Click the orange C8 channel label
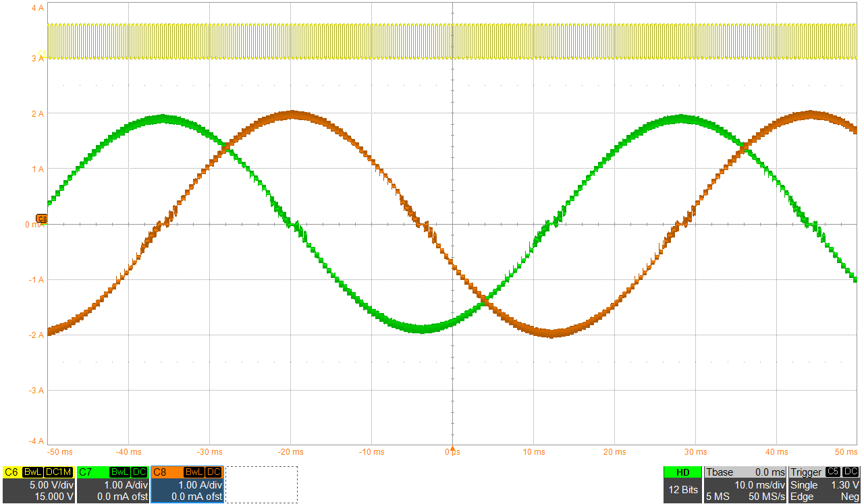864x504 pixels. 160,472
